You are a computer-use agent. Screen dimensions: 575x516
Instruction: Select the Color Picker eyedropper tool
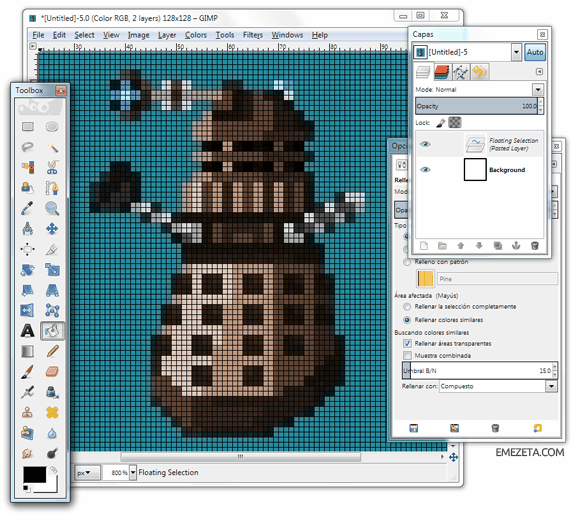[x=28, y=208]
